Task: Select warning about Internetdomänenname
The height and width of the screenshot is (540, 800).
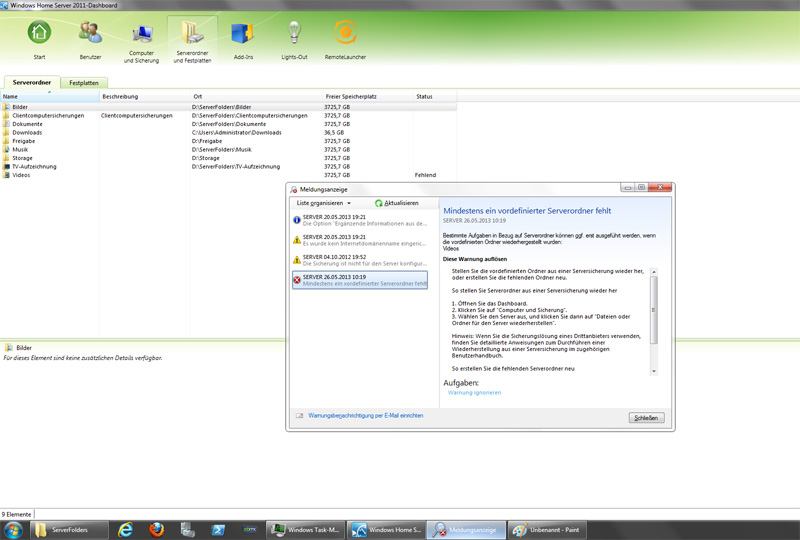Action: pos(360,240)
